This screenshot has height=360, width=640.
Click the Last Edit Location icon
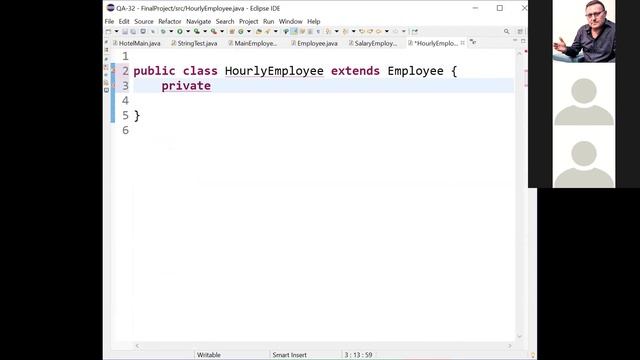tap(362, 31)
